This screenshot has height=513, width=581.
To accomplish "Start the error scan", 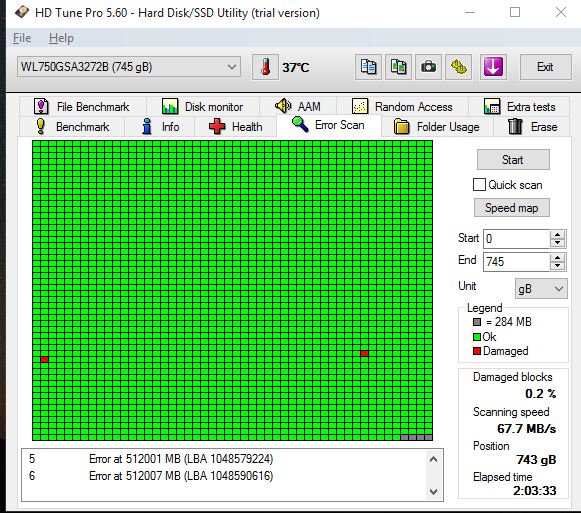I will click(513, 160).
